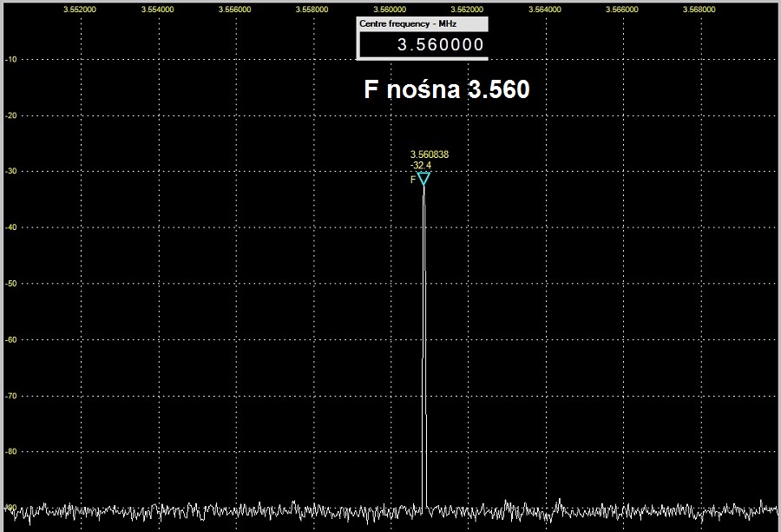Click the cyan F marker triangle
Image resolution: width=781 pixels, height=532 pixels.
coord(423,179)
